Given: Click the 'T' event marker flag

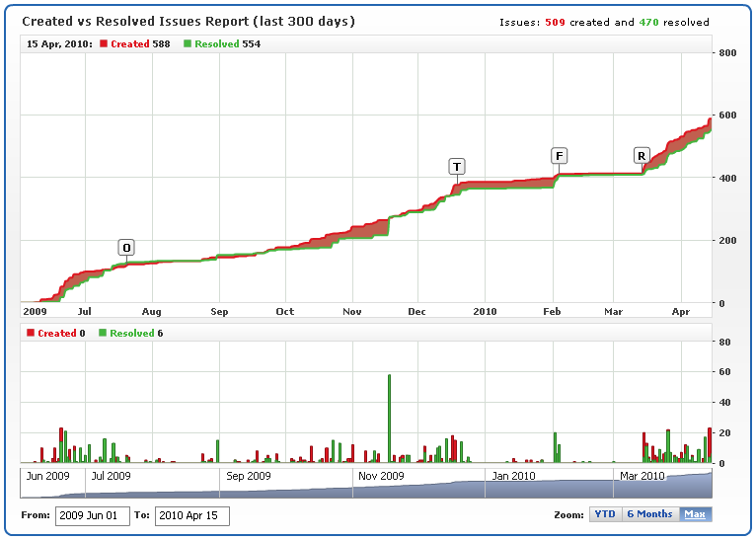Looking at the screenshot, I should click(x=457, y=166).
